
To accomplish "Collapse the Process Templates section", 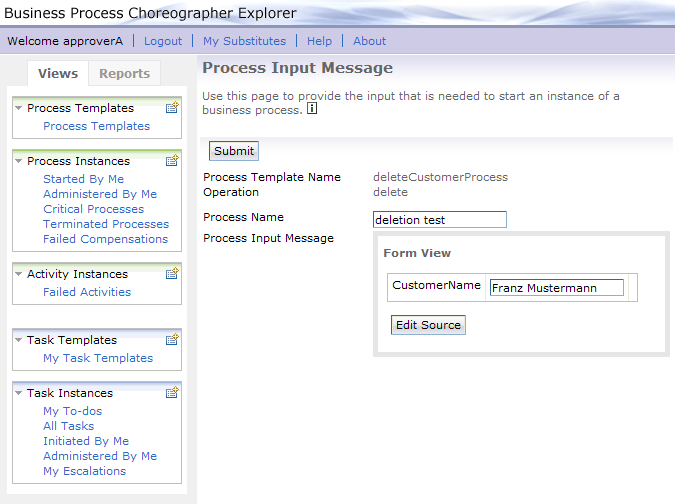I will pos(19,108).
